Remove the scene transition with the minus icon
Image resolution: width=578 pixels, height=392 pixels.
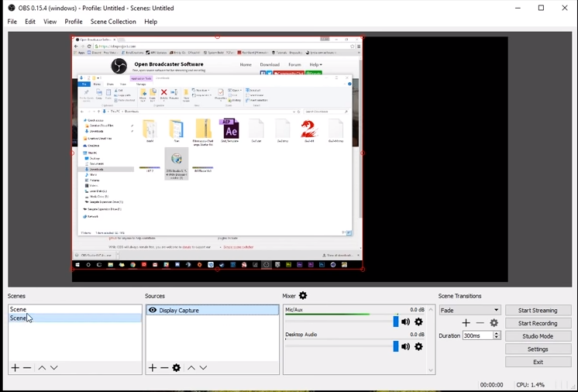pyautogui.click(x=480, y=323)
